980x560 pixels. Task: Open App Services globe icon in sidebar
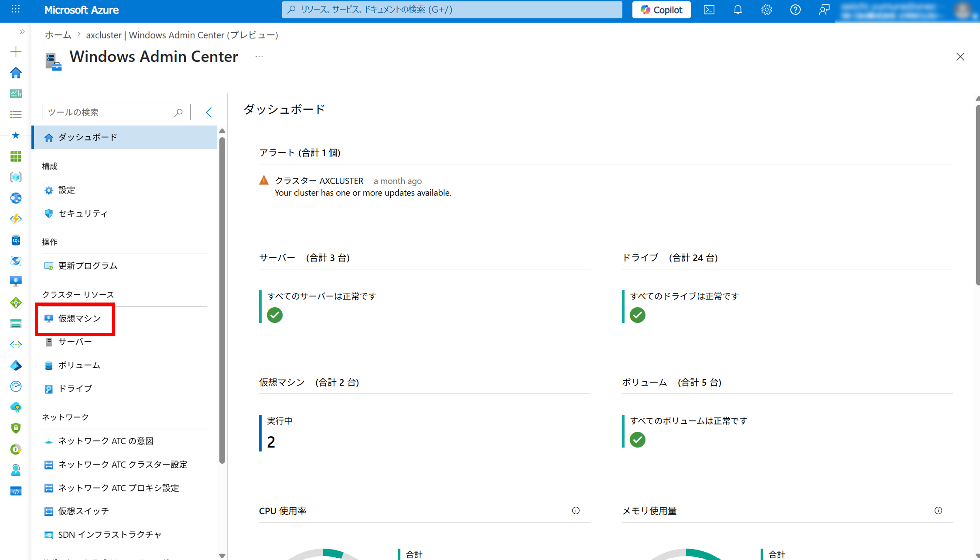coord(16,198)
